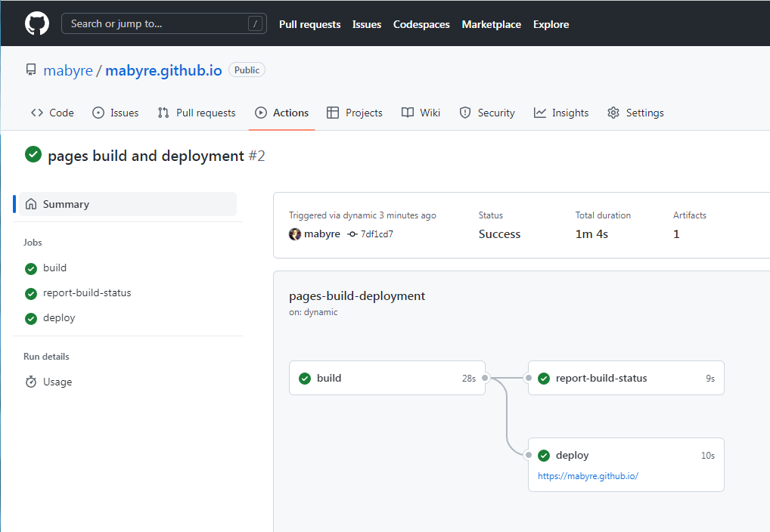Click success check beside sidebar report-build-status

[31, 293]
